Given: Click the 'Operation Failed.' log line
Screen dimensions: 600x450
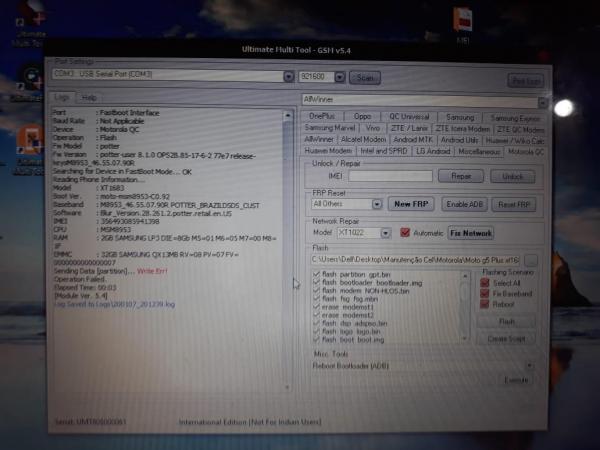Looking at the screenshot, I should click(x=80, y=279).
